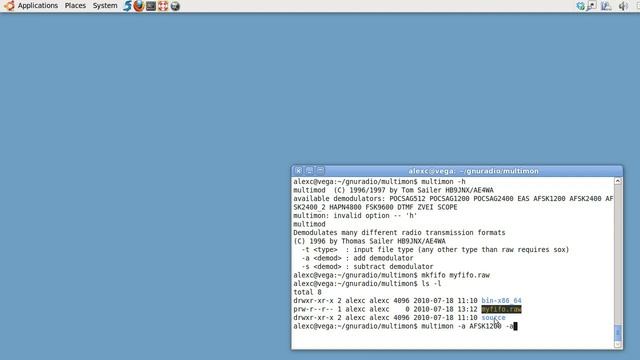Open the volume control speaker icon
Image resolution: width=640 pixels, height=360 pixels.
click(623, 6)
